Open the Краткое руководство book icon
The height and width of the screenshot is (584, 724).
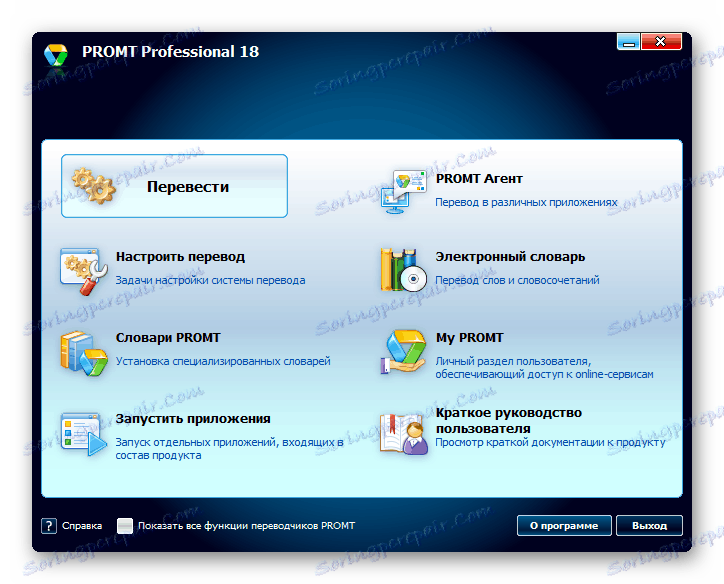click(x=403, y=434)
